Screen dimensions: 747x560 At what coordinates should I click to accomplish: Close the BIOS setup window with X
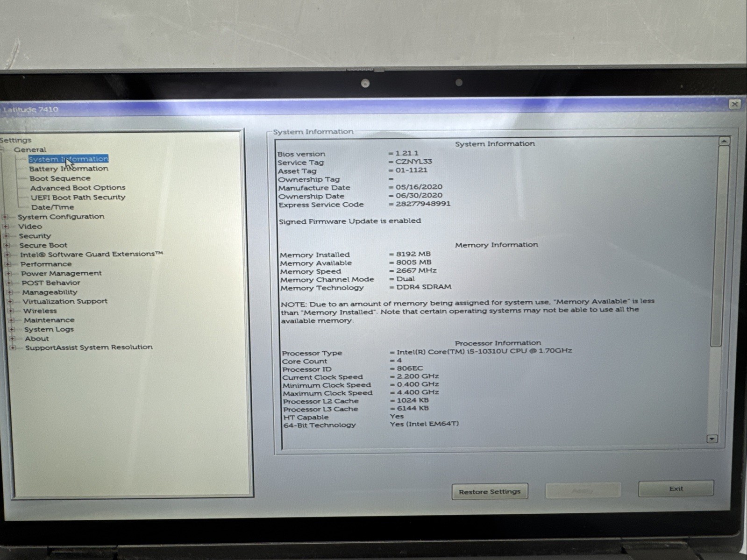pos(734,104)
